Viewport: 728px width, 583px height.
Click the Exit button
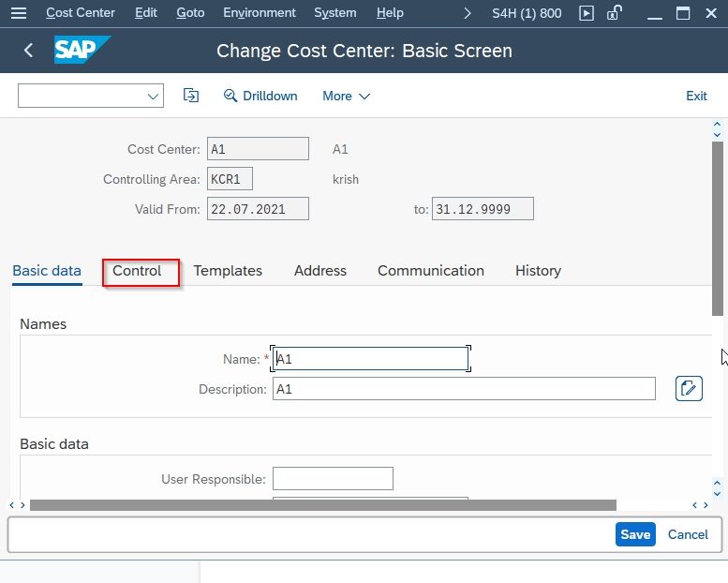696,97
